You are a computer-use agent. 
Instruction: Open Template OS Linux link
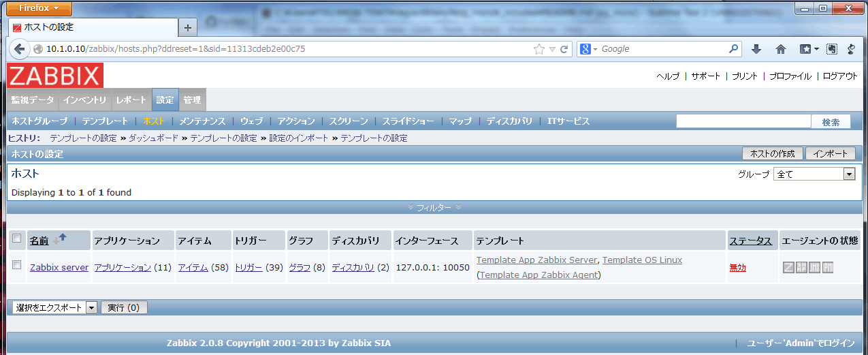point(642,260)
